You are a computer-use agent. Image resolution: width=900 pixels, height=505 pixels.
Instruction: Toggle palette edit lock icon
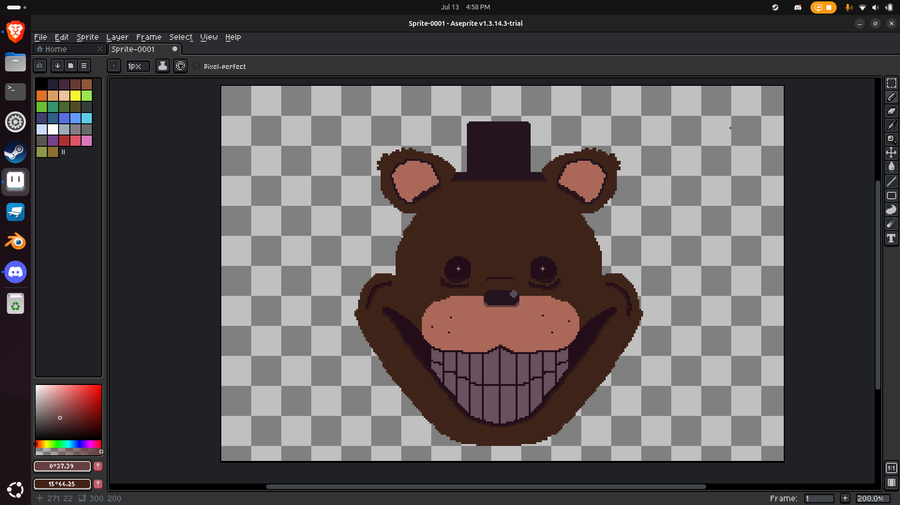[40, 66]
